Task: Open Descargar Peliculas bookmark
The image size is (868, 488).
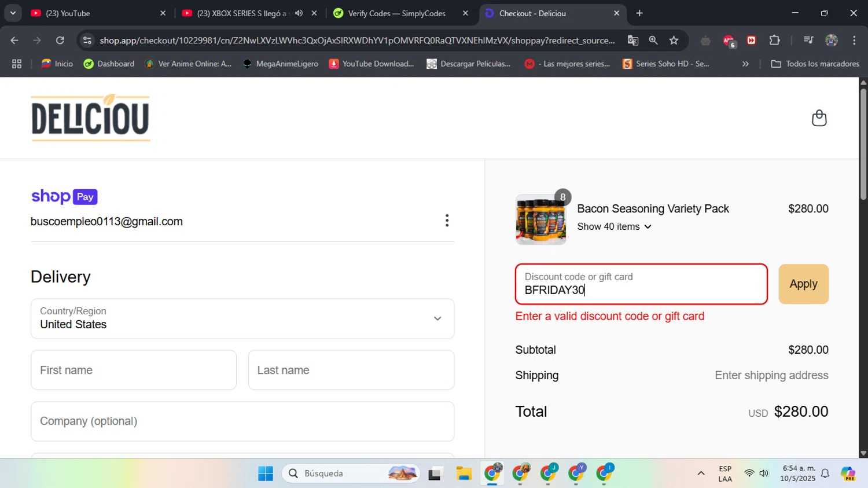Action: coord(469,64)
